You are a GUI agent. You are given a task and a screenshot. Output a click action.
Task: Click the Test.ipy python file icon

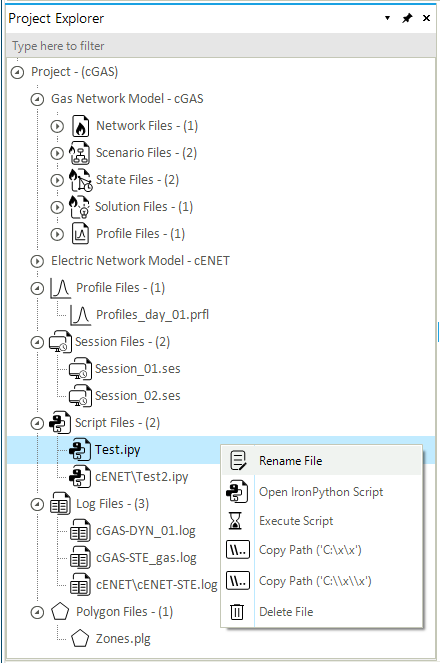point(80,450)
